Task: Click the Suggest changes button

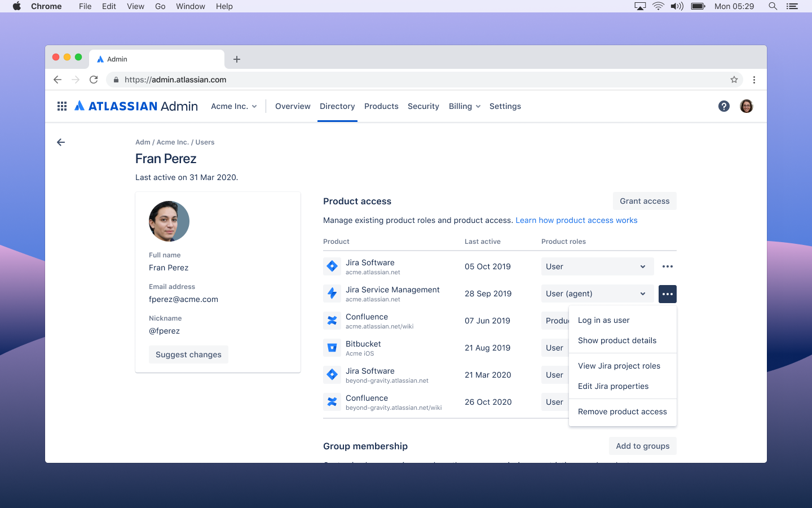Action: pyautogui.click(x=188, y=354)
